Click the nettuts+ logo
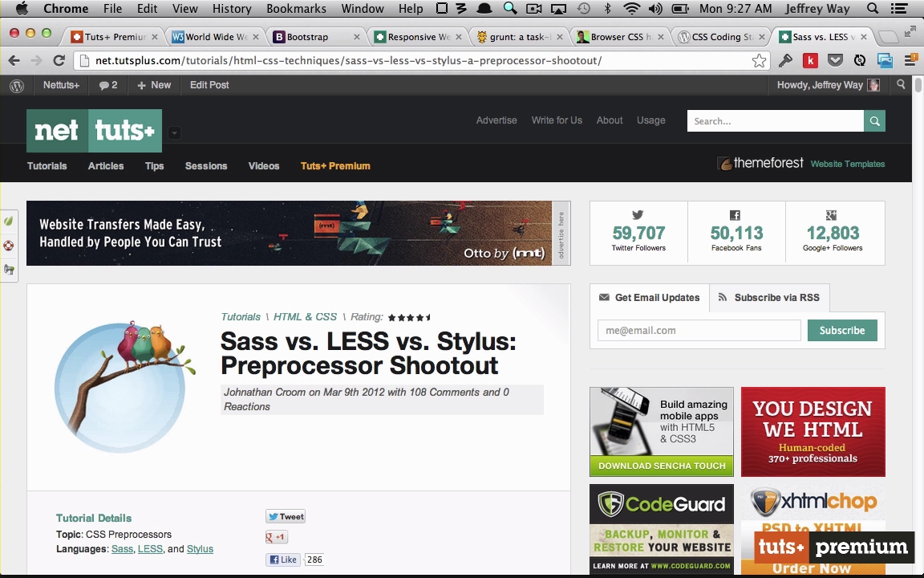The height and width of the screenshot is (578, 924). (x=95, y=130)
